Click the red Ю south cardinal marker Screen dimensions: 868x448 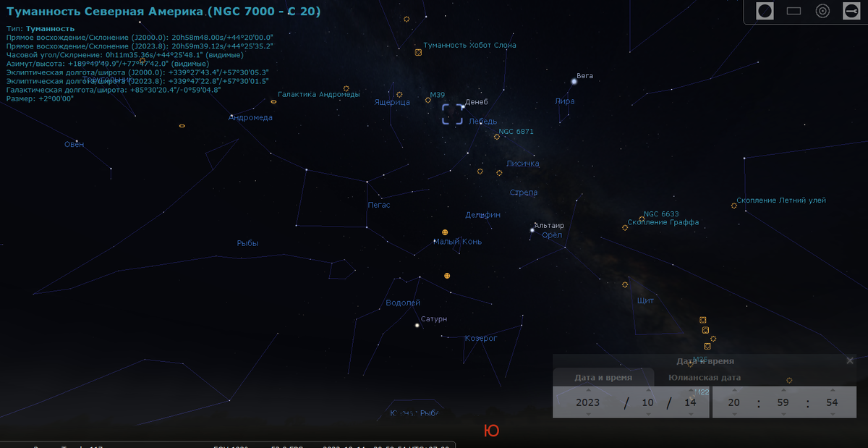(491, 431)
